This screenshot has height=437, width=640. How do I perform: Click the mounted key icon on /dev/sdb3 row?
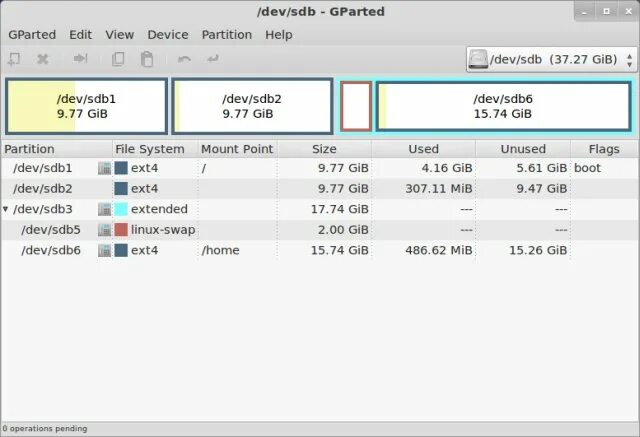104,209
